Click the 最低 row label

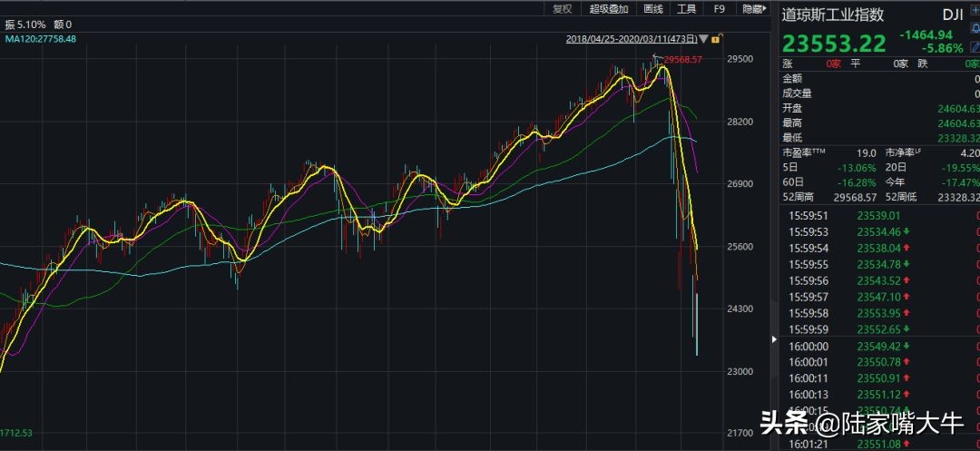pyautogui.click(x=792, y=138)
